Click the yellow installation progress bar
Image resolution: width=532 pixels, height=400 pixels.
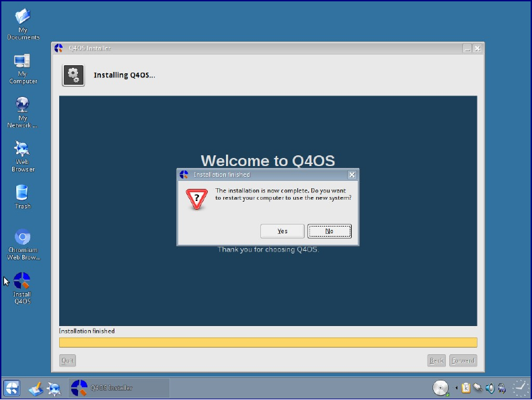point(268,342)
